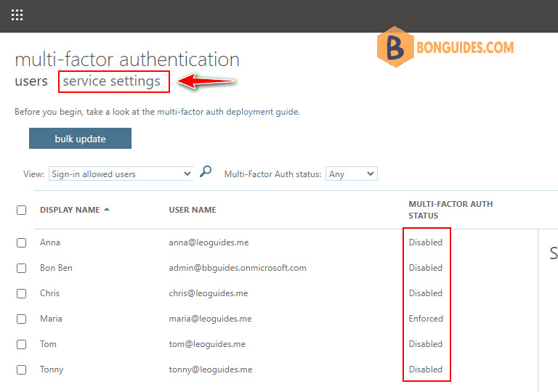The width and height of the screenshot is (558, 392).
Task: Switch to the service settings tab
Action: pyautogui.click(x=112, y=81)
